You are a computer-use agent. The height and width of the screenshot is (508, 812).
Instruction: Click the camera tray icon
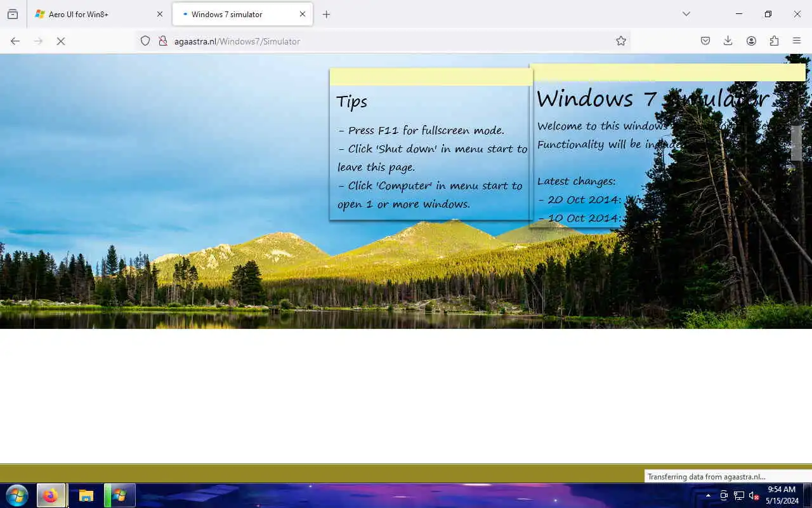[724, 495]
